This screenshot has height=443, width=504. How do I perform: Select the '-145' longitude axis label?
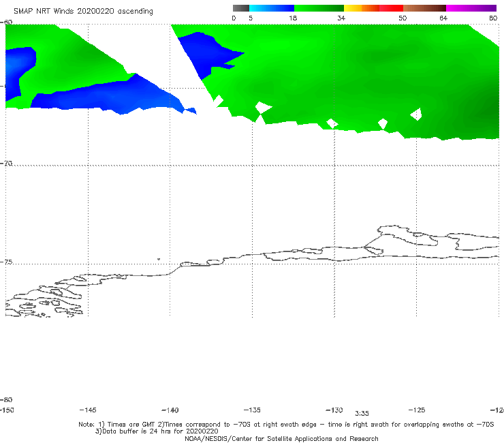tap(88, 410)
